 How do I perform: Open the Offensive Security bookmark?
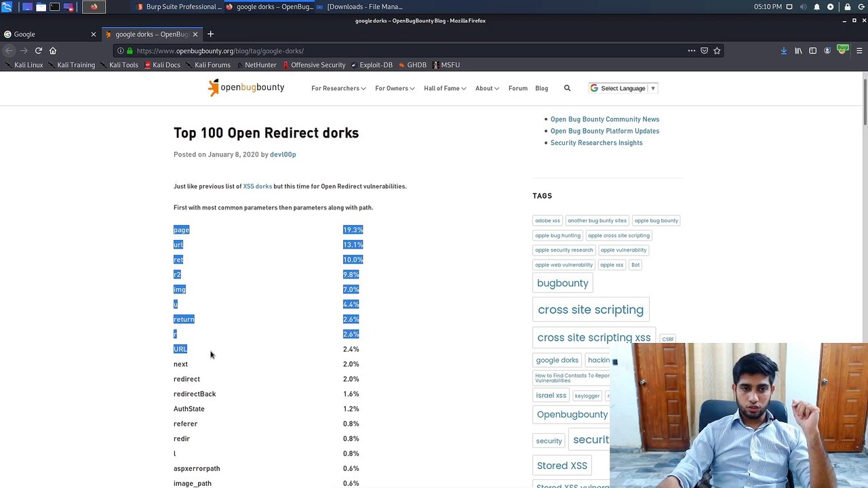[314, 65]
